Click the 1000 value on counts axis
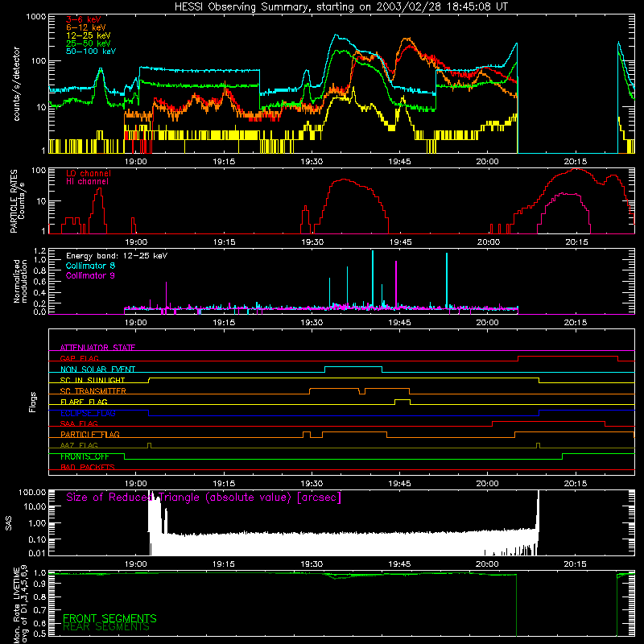Viewport: 644px width, 644px height. 35,17
